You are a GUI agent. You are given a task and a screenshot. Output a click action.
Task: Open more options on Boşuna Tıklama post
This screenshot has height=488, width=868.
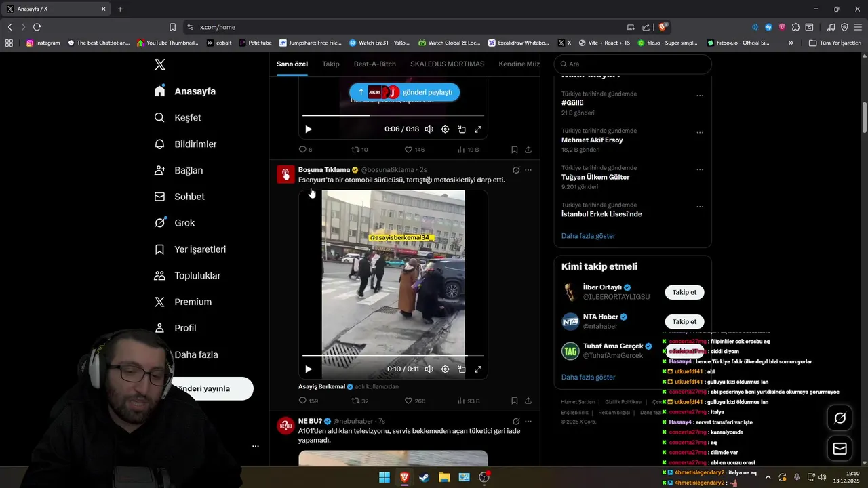point(528,170)
